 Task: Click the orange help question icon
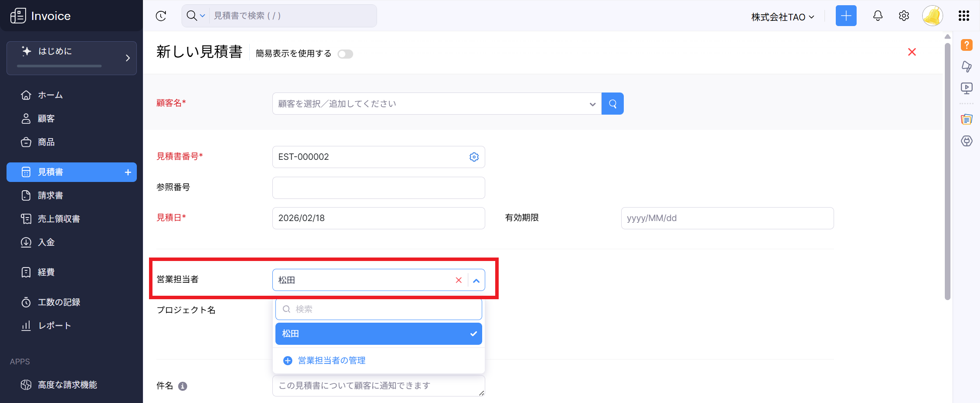967,45
